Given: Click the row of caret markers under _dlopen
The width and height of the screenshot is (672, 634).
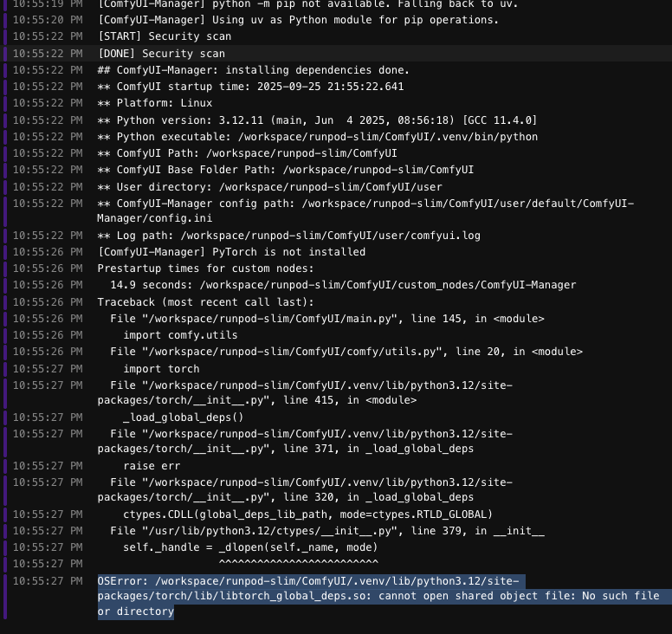Looking at the screenshot, I should [299, 563].
